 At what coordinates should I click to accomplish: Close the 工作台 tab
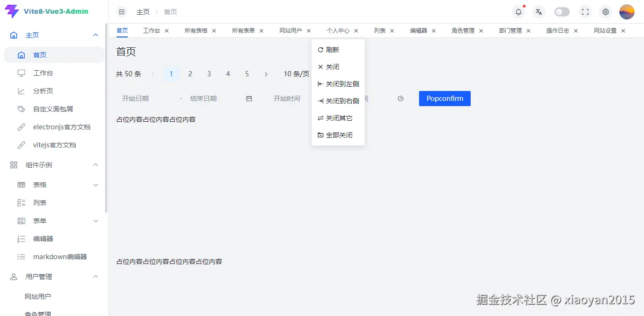point(167,31)
